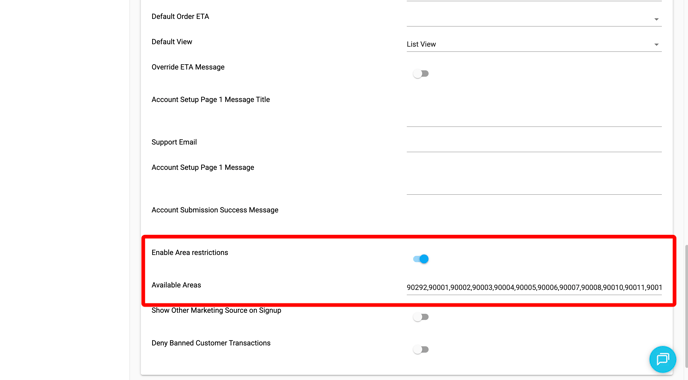Click the Show Other Marketing Source on Signup label
Image resolution: width=688 pixels, height=380 pixels.
[216, 311]
